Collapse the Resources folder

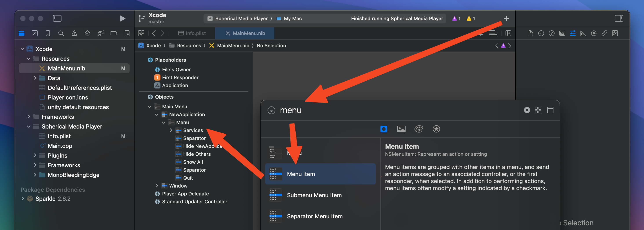pyautogui.click(x=29, y=59)
